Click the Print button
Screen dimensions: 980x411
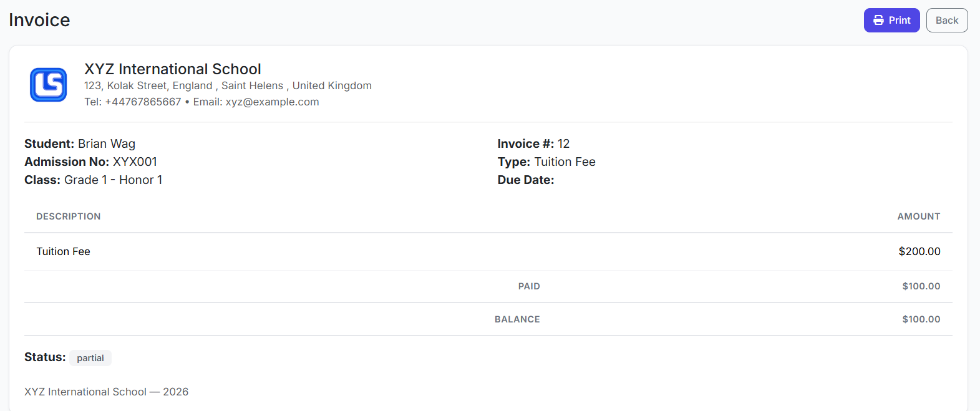pos(891,21)
